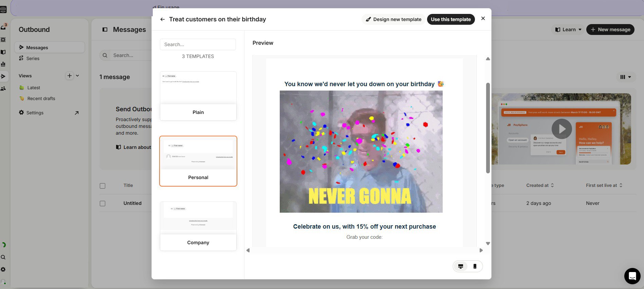The width and height of the screenshot is (644, 289).
Task: Click Design new template button
Action: (x=393, y=19)
